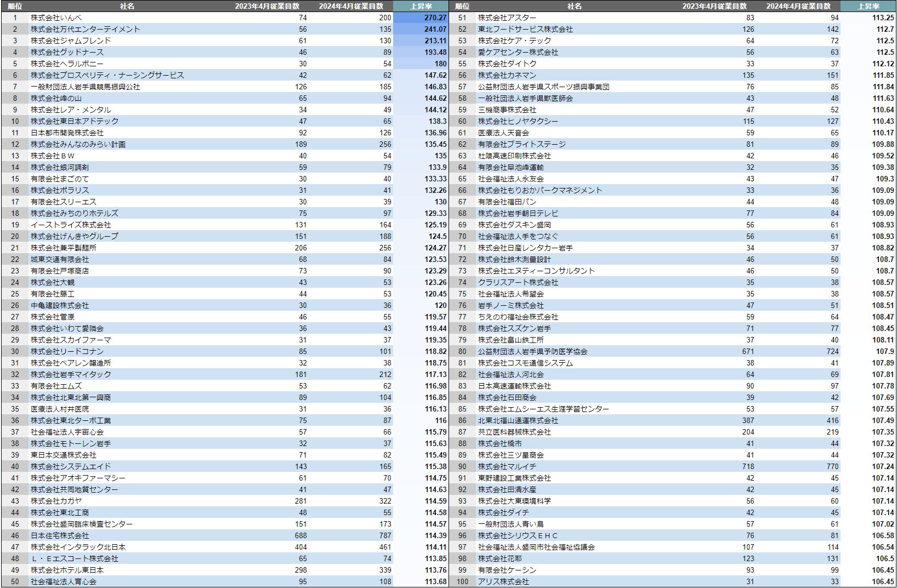
Task: Click 株式会社カネマン
Action: click(507, 75)
